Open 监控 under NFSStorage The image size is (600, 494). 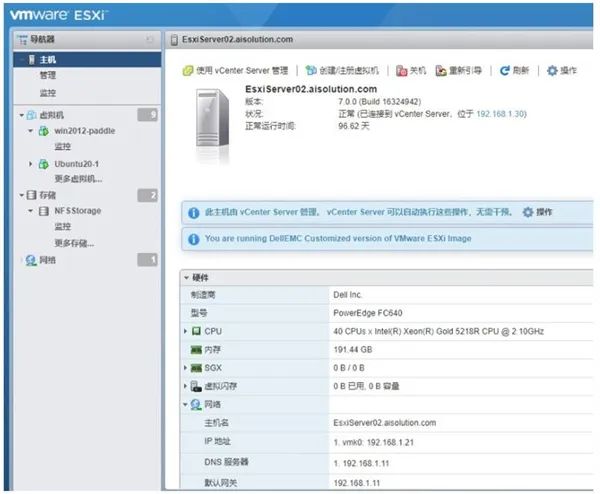pyautogui.click(x=62, y=227)
